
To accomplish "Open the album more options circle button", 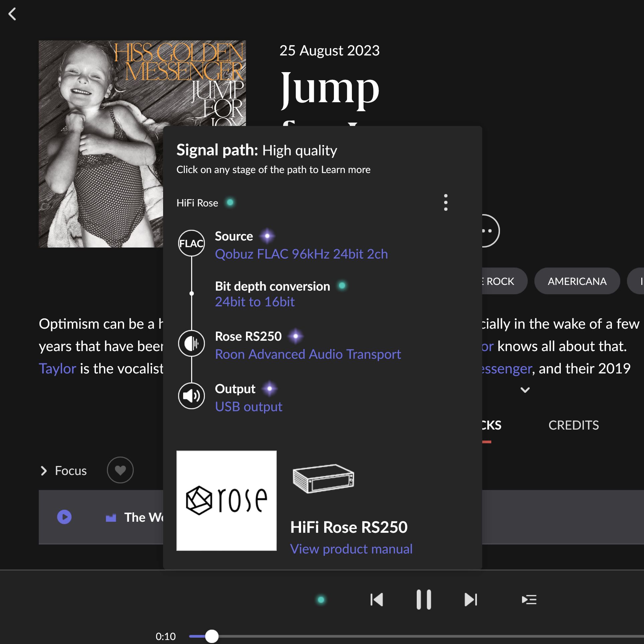I will coord(491,231).
